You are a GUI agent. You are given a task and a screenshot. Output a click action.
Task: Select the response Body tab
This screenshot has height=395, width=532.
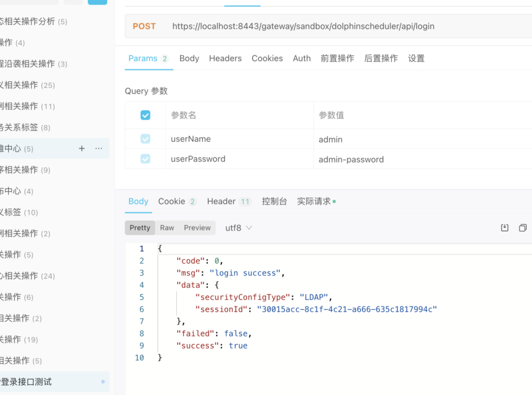pyautogui.click(x=138, y=201)
